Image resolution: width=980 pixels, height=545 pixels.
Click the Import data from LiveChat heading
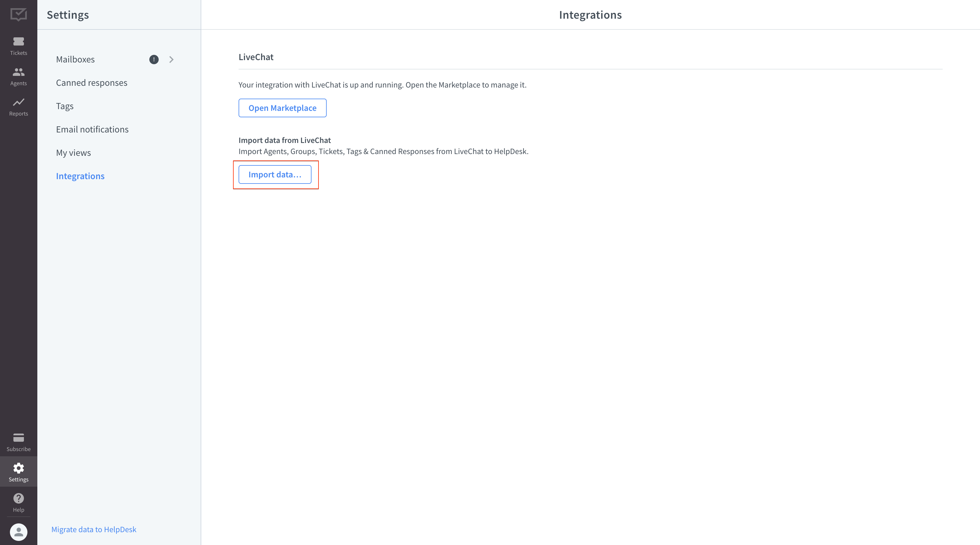click(285, 140)
